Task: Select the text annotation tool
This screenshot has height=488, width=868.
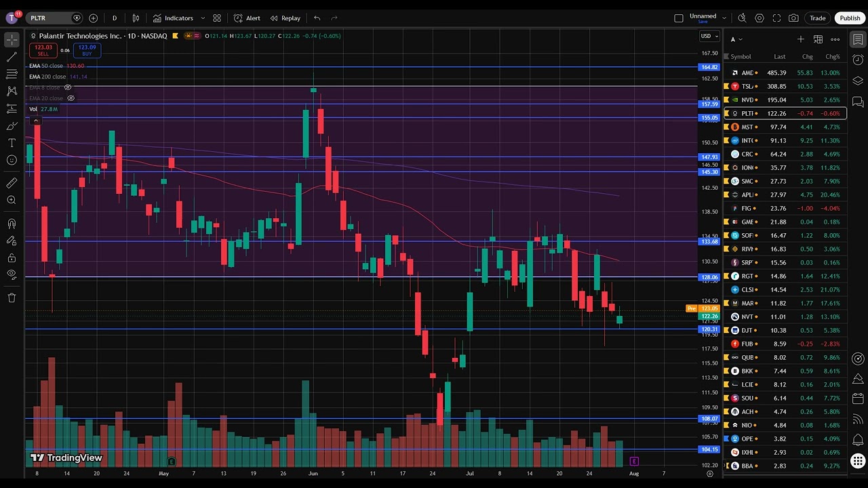Action: point(12,142)
